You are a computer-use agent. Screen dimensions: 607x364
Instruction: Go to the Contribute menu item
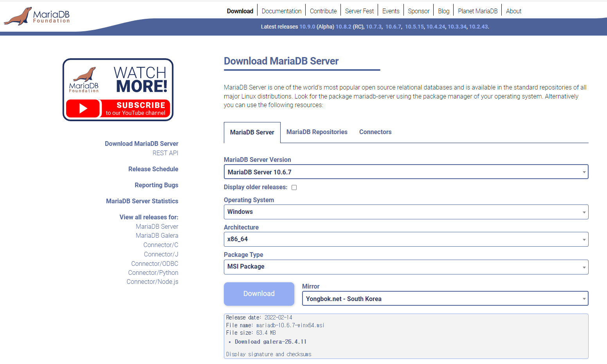[x=323, y=11]
